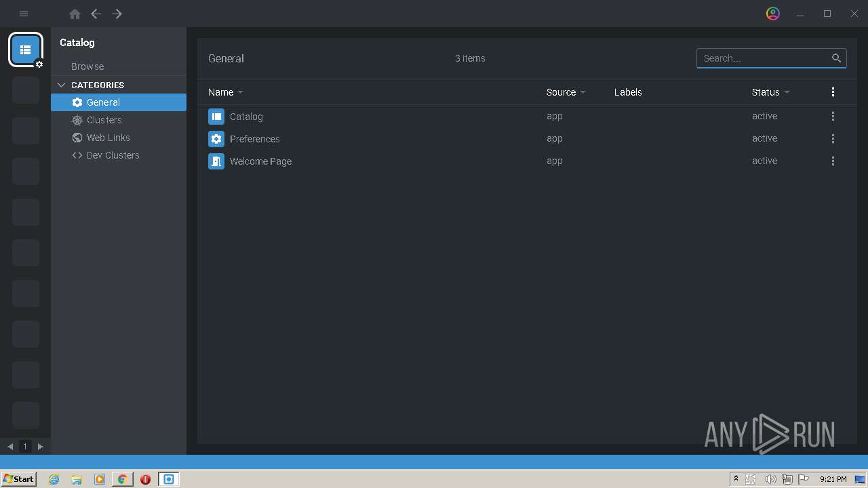The image size is (868, 488).
Task: Navigate back with the left arrow
Action: tap(96, 14)
